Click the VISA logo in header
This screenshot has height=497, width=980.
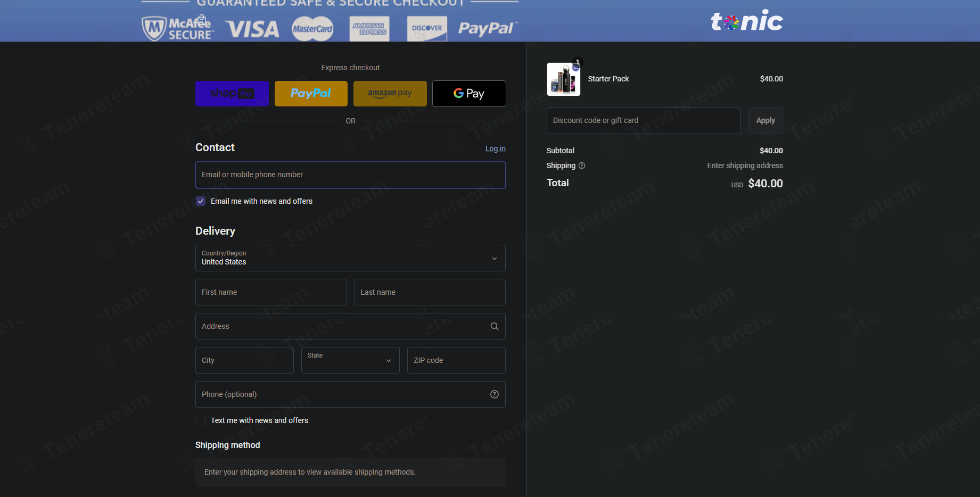pos(252,29)
